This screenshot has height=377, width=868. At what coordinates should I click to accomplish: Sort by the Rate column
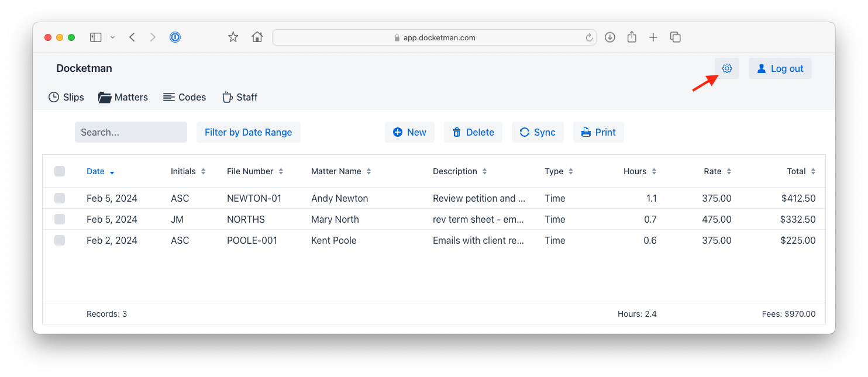pyautogui.click(x=718, y=171)
